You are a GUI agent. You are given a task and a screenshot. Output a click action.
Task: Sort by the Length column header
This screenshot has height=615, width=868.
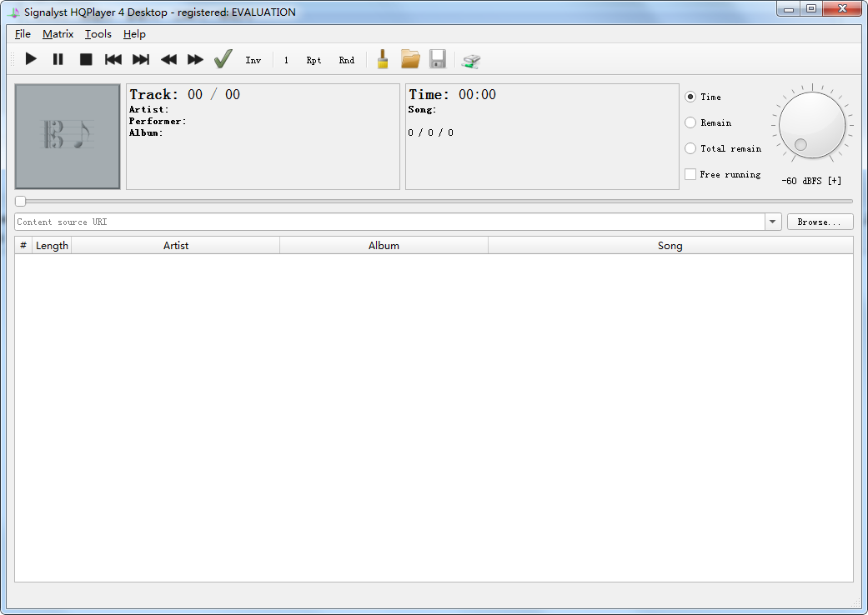[52, 246]
